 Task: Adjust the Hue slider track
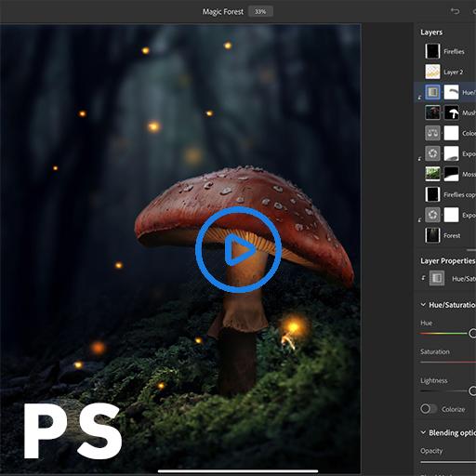coord(448,334)
